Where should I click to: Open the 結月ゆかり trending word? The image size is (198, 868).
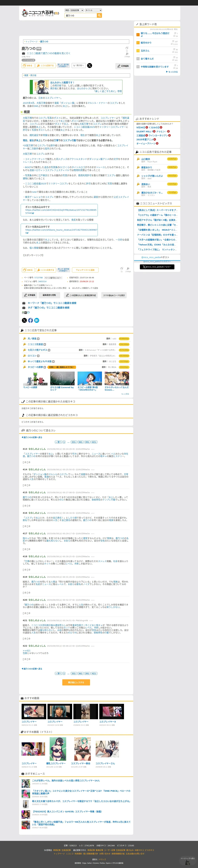[x=146, y=43]
